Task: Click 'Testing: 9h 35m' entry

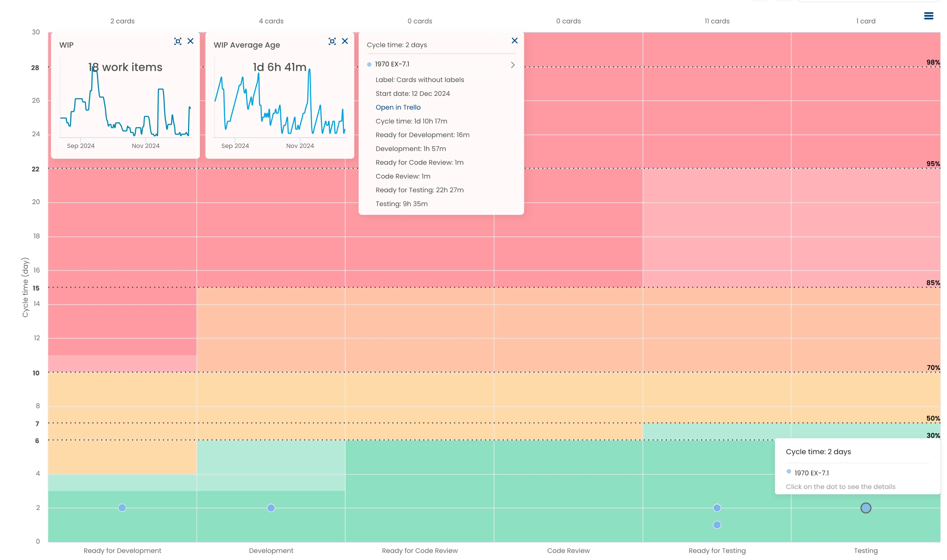Action: [x=402, y=204]
